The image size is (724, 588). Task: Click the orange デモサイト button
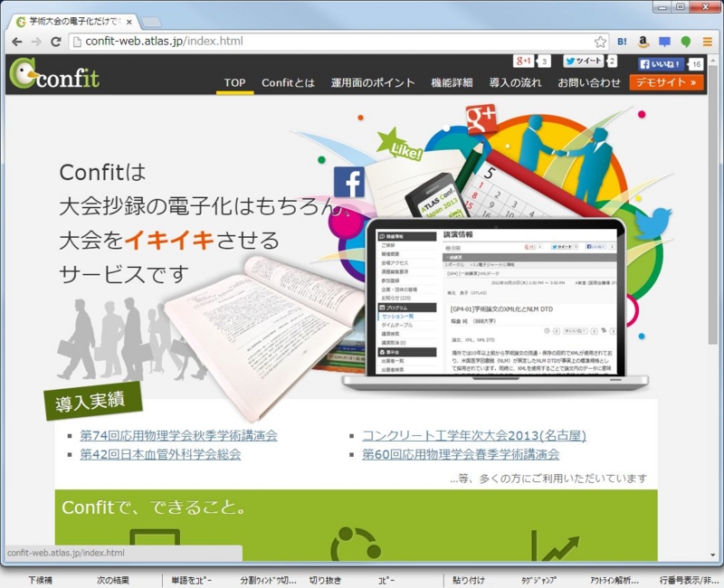tap(666, 82)
